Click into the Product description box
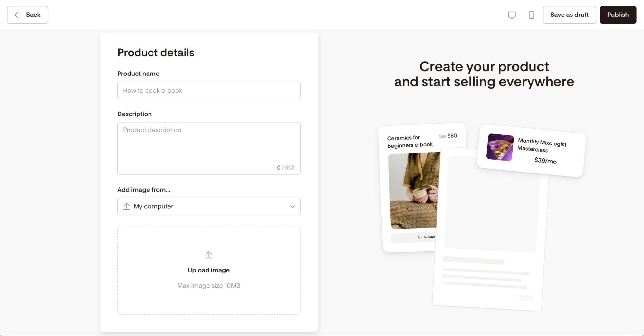This screenshot has height=336, width=644. tap(209, 148)
